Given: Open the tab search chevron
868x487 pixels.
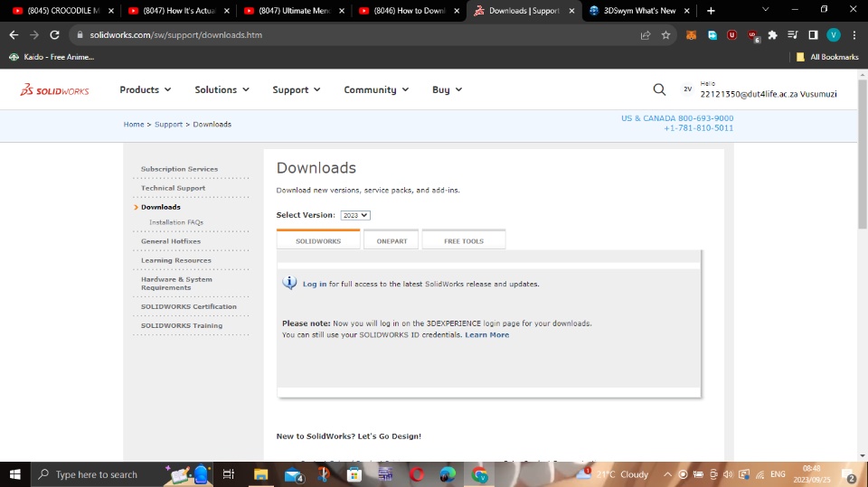Looking at the screenshot, I should click(766, 9).
